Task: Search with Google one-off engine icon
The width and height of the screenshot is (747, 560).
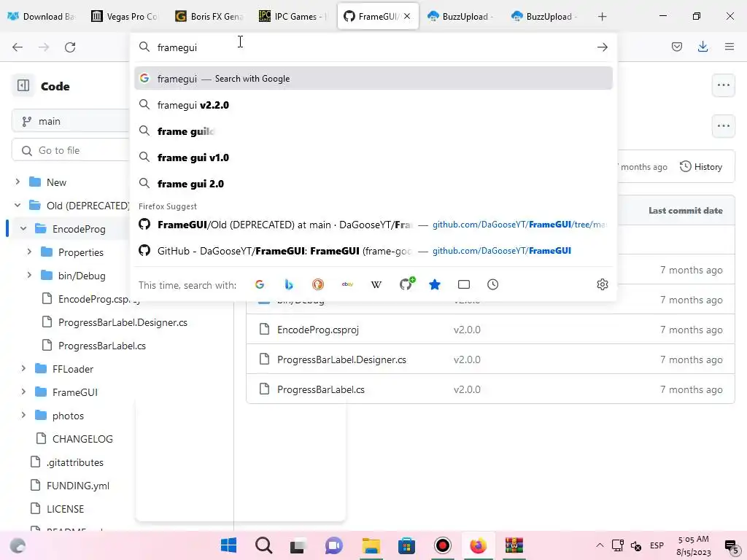Action: tap(260, 285)
